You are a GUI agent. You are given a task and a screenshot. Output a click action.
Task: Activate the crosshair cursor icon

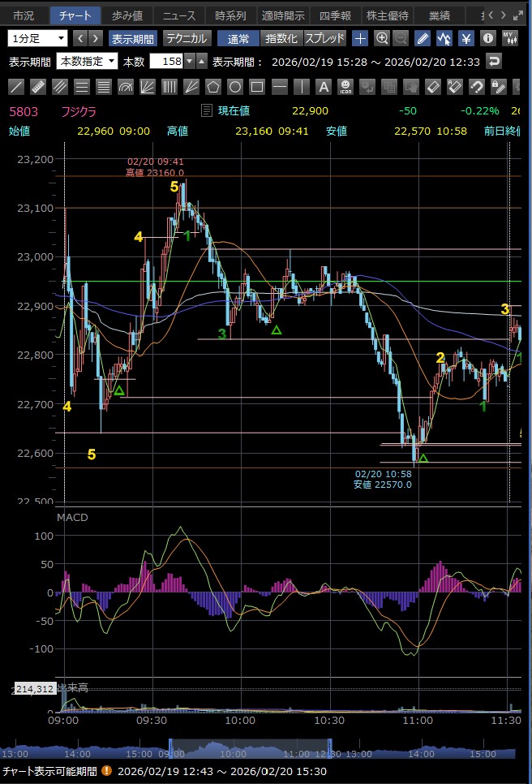[x=361, y=38]
